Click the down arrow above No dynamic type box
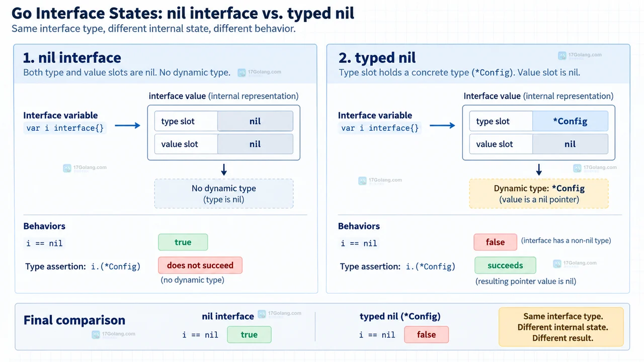Image resolution: width=644 pixels, height=362 pixels. (224, 169)
